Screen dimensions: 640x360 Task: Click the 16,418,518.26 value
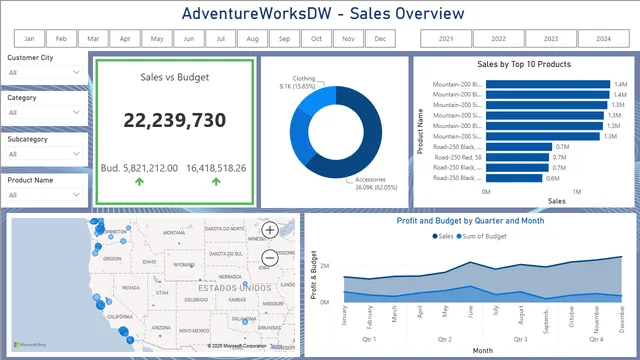(x=216, y=168)
